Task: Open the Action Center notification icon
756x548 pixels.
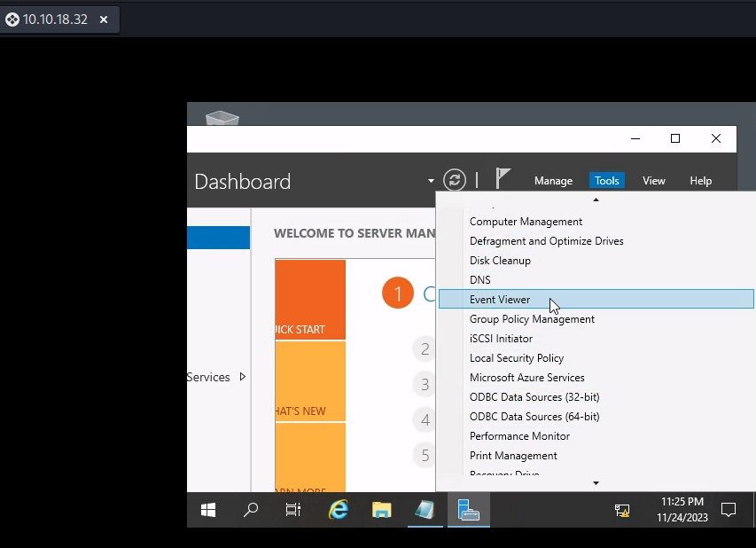Action: (x=728, y=510)
